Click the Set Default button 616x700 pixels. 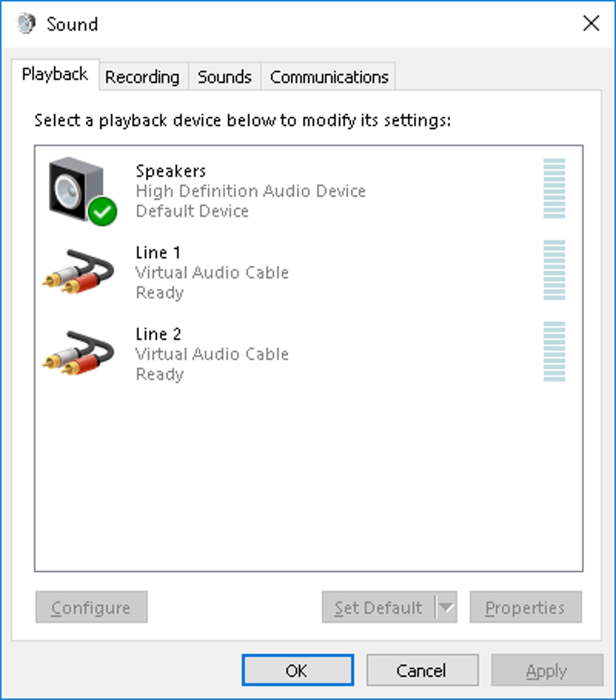coord(378,607)
